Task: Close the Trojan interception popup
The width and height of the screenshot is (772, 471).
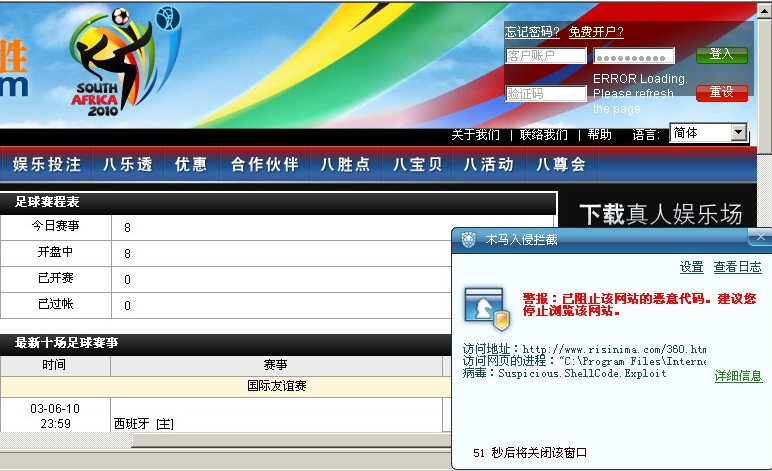Action: tap(761, 237)
